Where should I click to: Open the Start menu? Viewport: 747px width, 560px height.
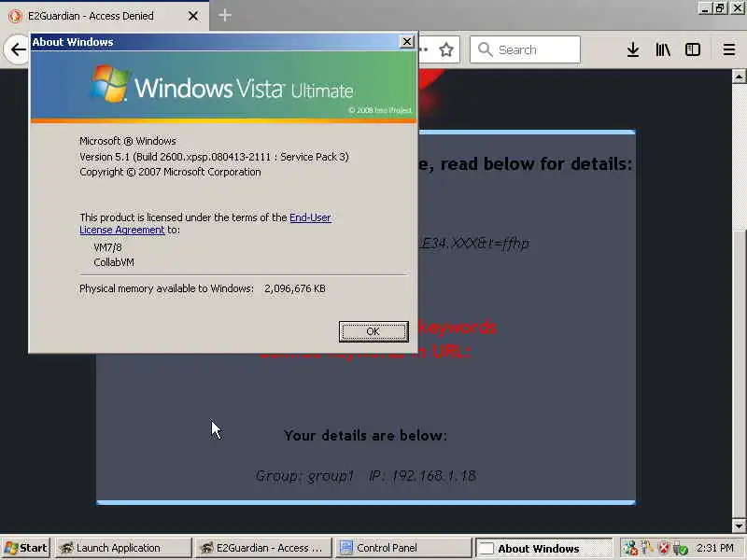26,548
